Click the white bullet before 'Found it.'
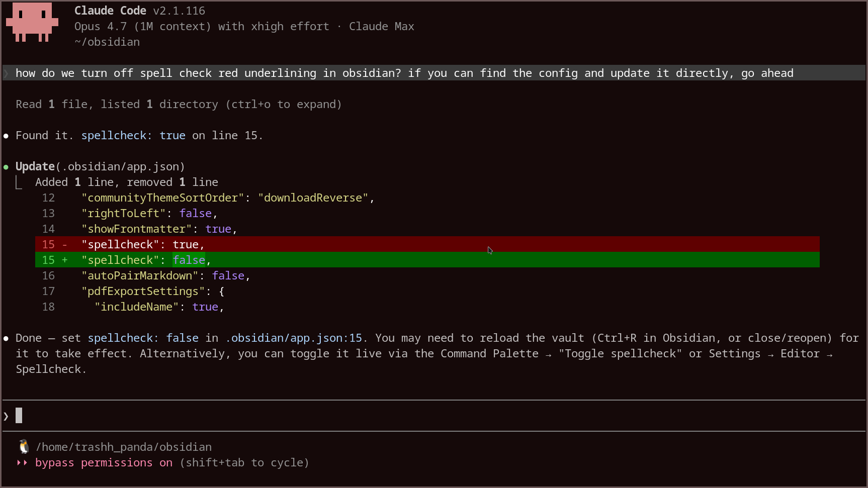Viewport: 868px width, 488px height. pyautogui.click(x=6, y=136)
